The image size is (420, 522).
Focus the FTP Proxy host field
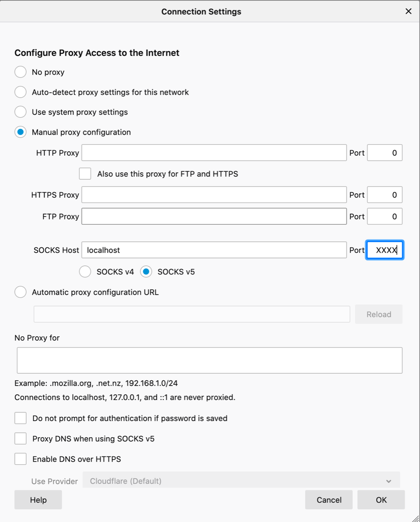coord(214,216)
